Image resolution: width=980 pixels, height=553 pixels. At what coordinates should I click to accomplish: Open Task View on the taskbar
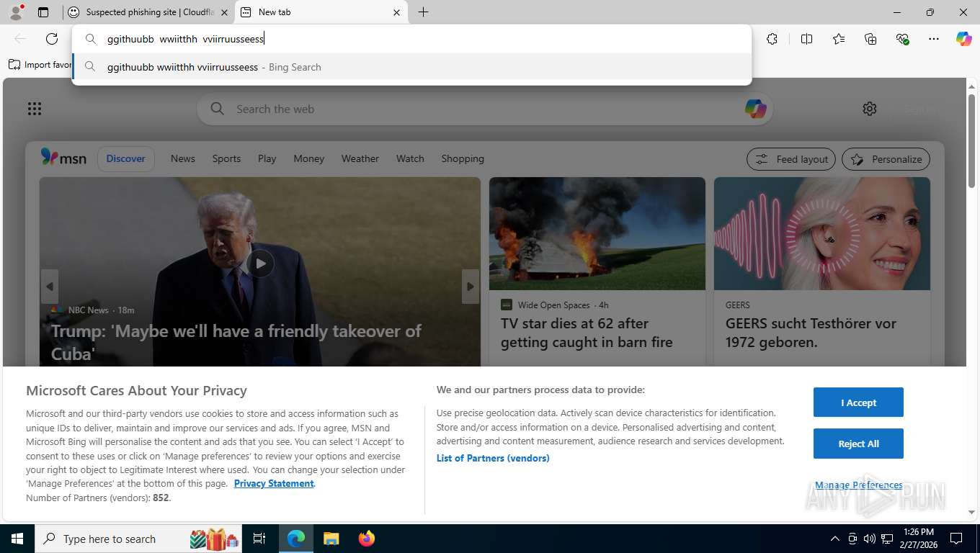[x=259, y=539]
